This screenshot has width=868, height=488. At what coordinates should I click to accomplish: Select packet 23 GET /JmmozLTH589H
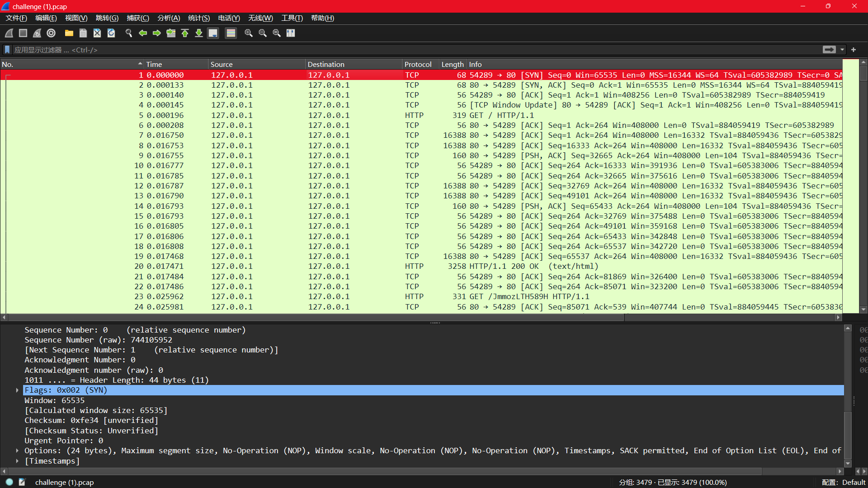pyautogui.click(x=421, y=296)
